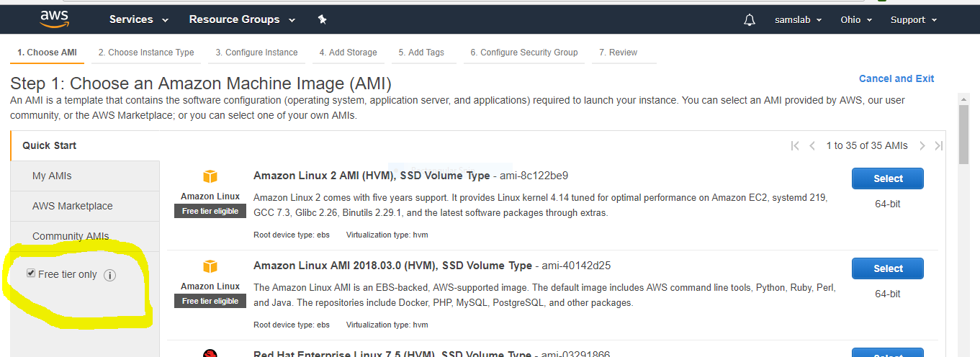
Task: Open the Ohio region selector
Action: (856, 19)
